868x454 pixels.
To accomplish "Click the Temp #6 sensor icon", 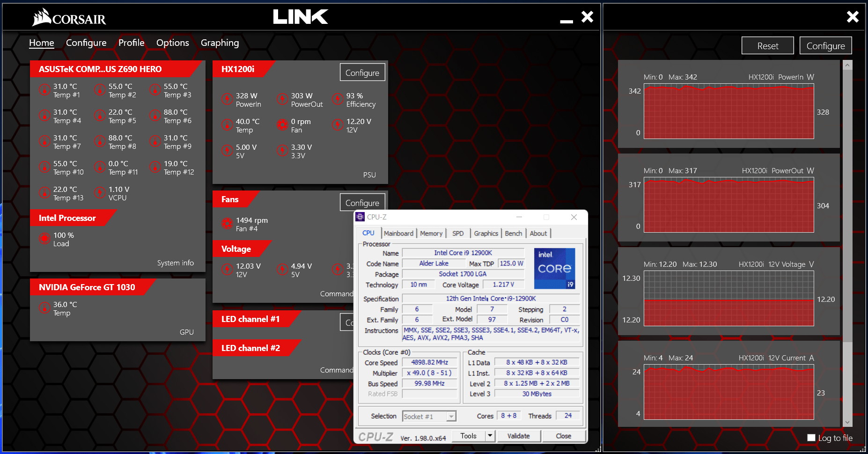I will (155, 116).
